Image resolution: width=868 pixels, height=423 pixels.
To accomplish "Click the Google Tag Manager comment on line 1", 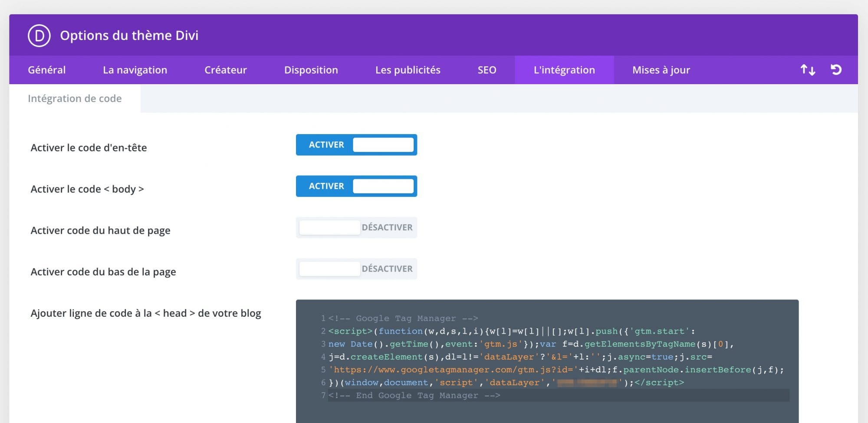I will tap(403, 318).
